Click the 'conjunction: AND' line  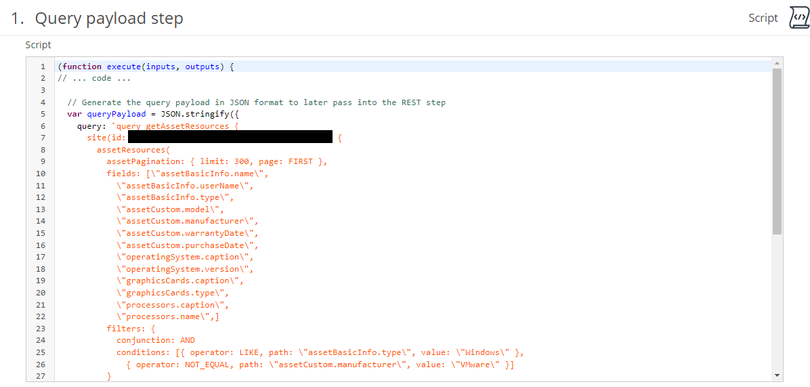155,340
